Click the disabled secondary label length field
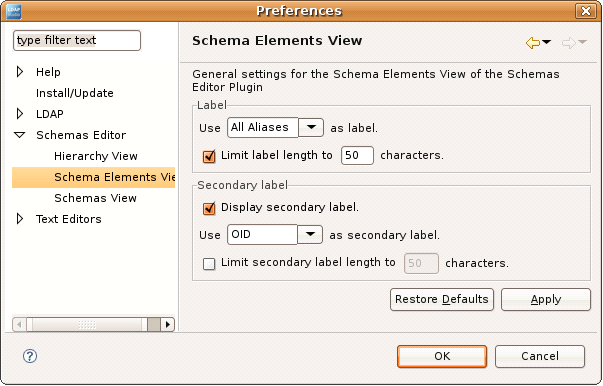Image resolution: width=603 pixels, height=386 pixels. (421, 263)
